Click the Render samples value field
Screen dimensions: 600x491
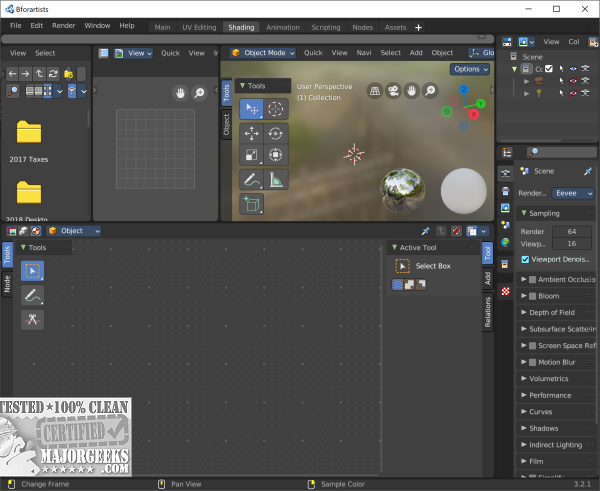coord(574,231)
